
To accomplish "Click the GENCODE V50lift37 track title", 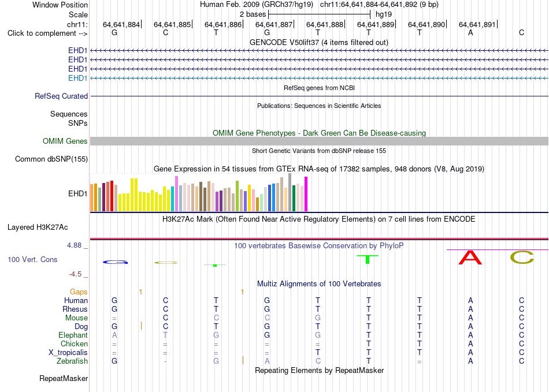I will click(318, 43).
